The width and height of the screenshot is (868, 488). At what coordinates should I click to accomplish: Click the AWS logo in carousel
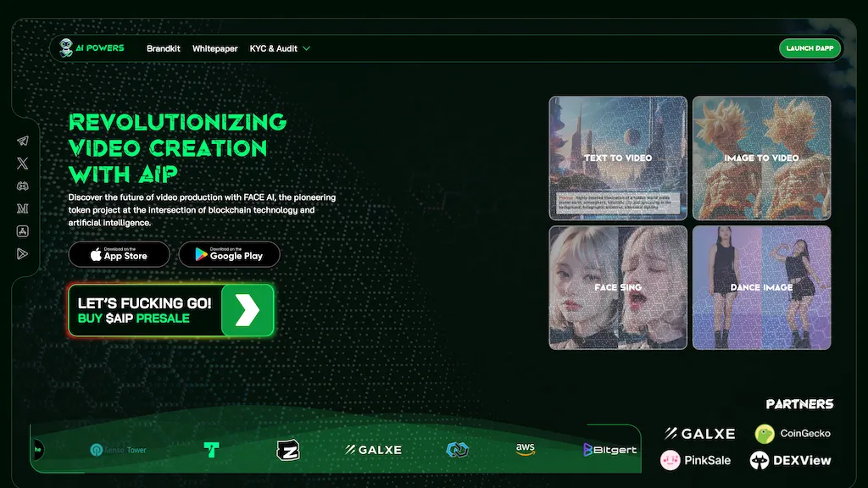pos(526,449)
